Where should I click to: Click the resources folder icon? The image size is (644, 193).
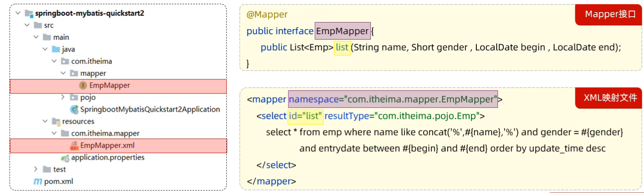pyautogui.click(x=56, y=121)
